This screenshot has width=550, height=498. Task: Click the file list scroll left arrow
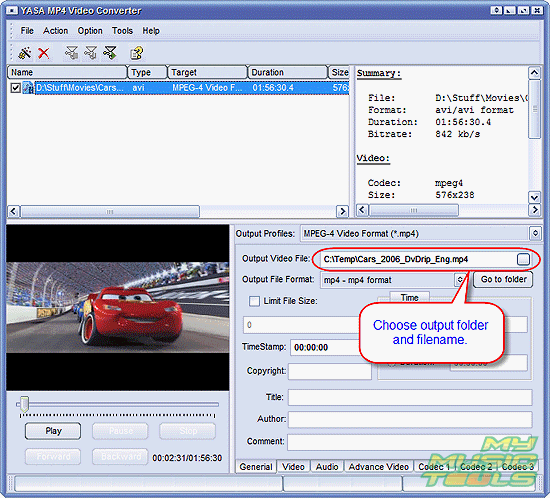pyautogui.click(x=13, y=211)
